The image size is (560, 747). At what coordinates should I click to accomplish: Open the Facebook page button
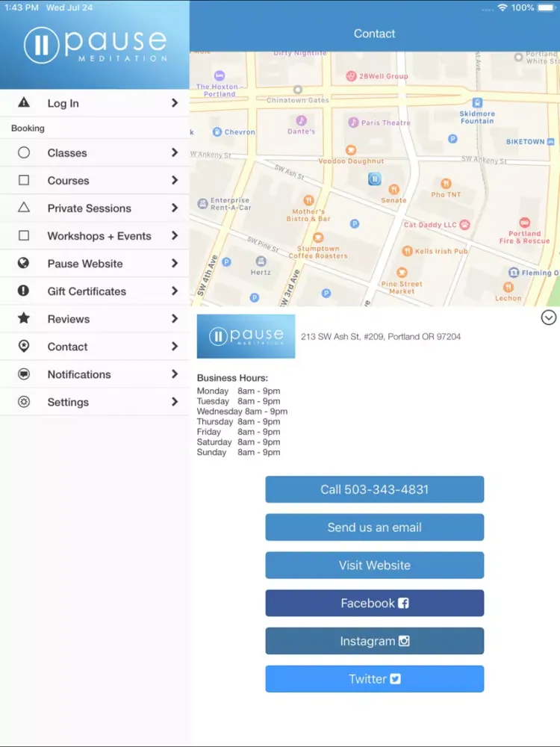coord(374,603)
